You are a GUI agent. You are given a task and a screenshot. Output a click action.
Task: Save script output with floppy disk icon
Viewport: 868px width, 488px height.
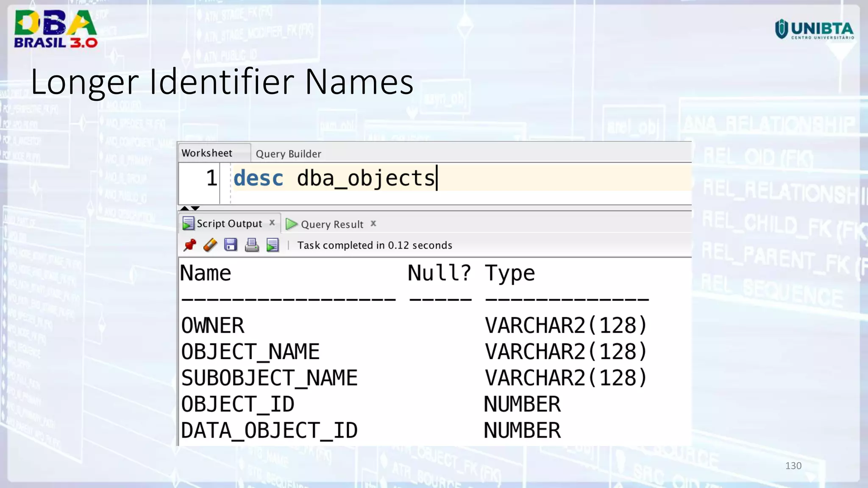coord(231,245)
